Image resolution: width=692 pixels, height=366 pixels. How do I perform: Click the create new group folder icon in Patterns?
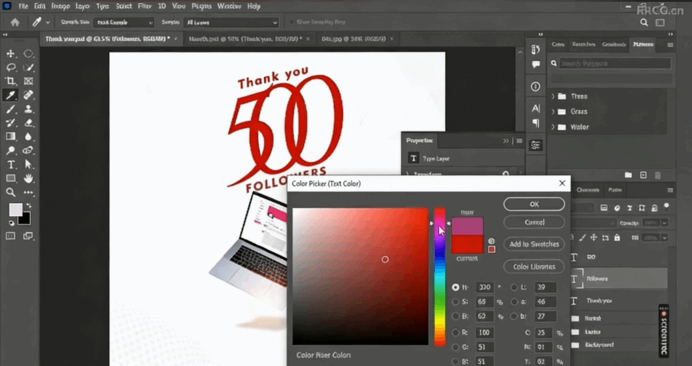[x=628, y=175]
